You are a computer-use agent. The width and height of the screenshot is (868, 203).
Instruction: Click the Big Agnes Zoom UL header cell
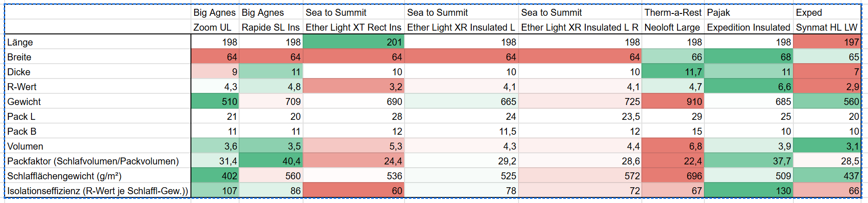point(215,27)
